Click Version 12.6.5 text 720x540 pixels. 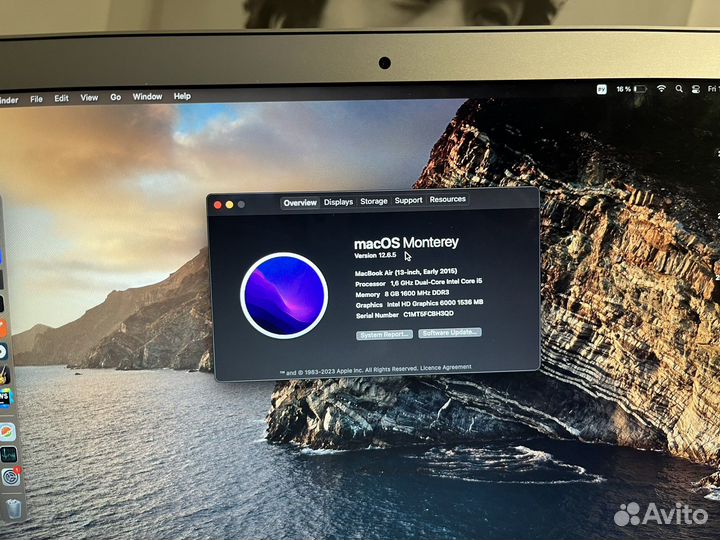pos(376,255)
